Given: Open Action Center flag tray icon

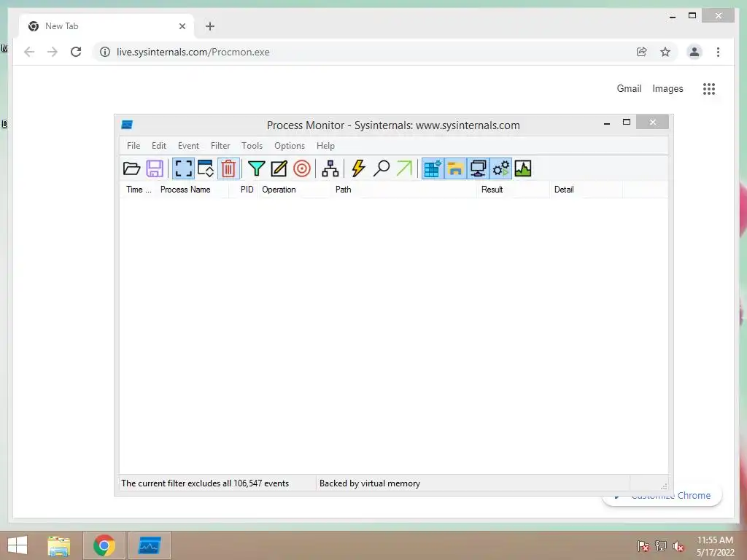Looking at the screenshot, I should click(643, 546).
